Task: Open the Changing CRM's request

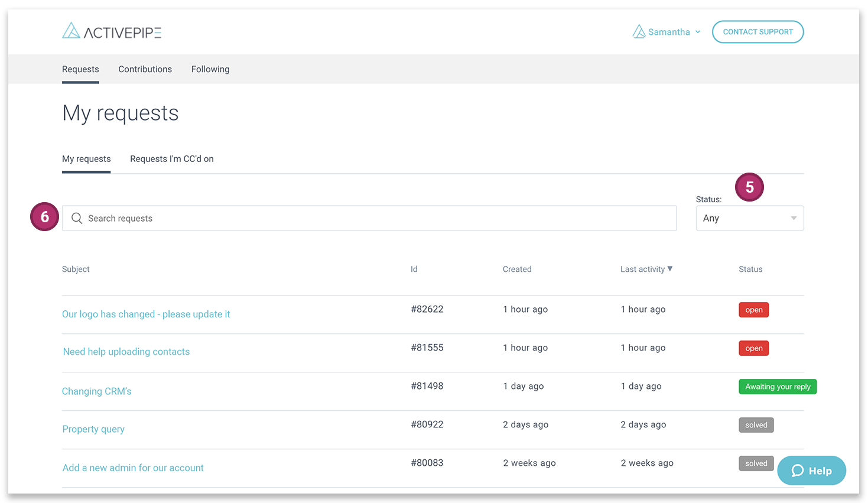Action: coord(96,391)
